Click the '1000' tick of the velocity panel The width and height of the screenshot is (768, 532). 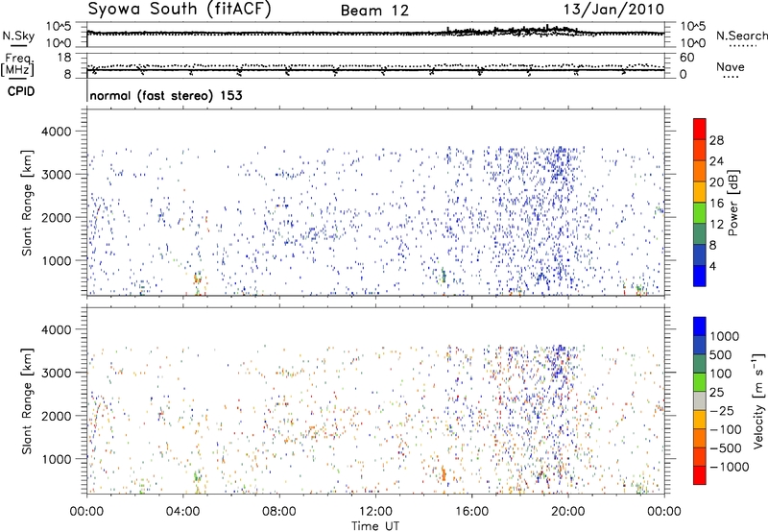click(58, 459)
